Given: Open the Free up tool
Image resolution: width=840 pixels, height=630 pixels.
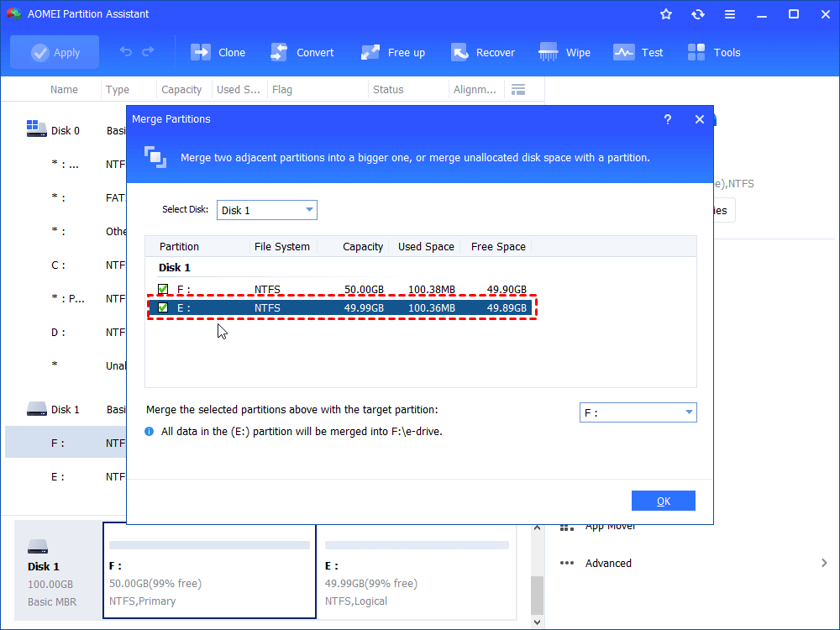Looking at the screenshot, I should coord(392,52).
